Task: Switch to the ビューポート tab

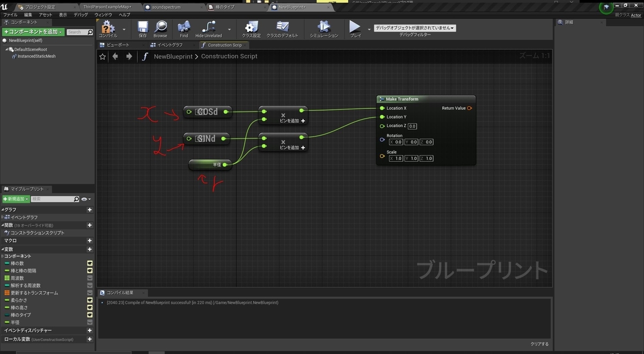Action: [x=119, y=45]
